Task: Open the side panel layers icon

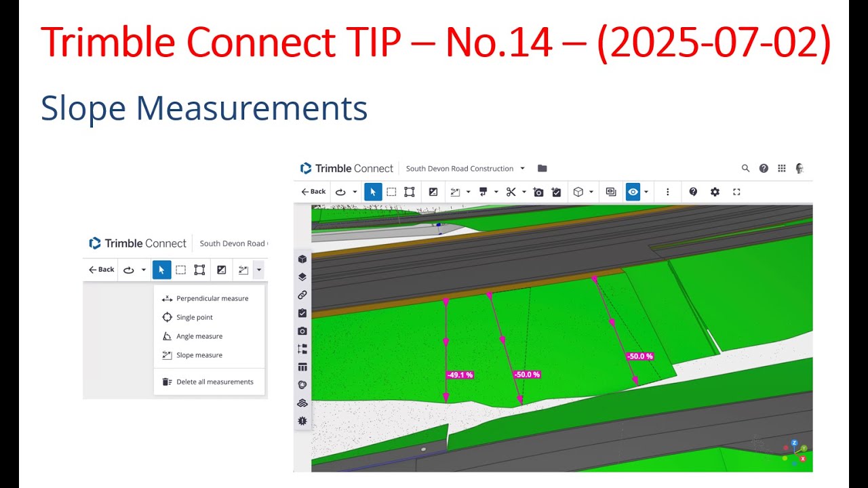Action: pos(302,277)
